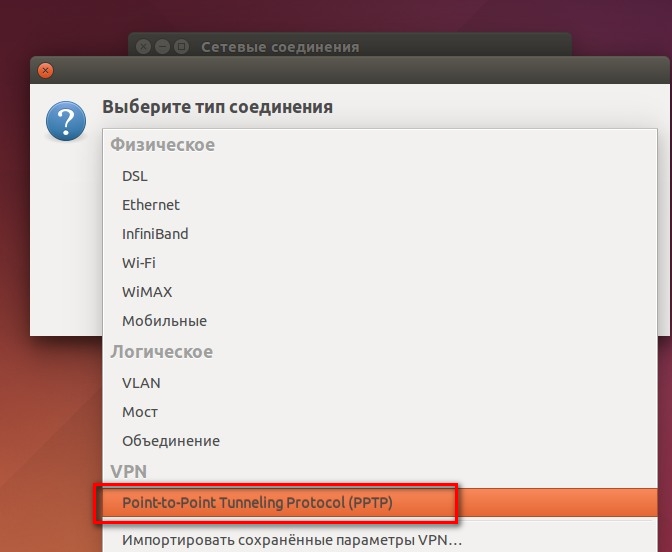Minimize the Сетевые соединения window
The width and height of the screenshot is (672, 552).
[x=162, y=46]
